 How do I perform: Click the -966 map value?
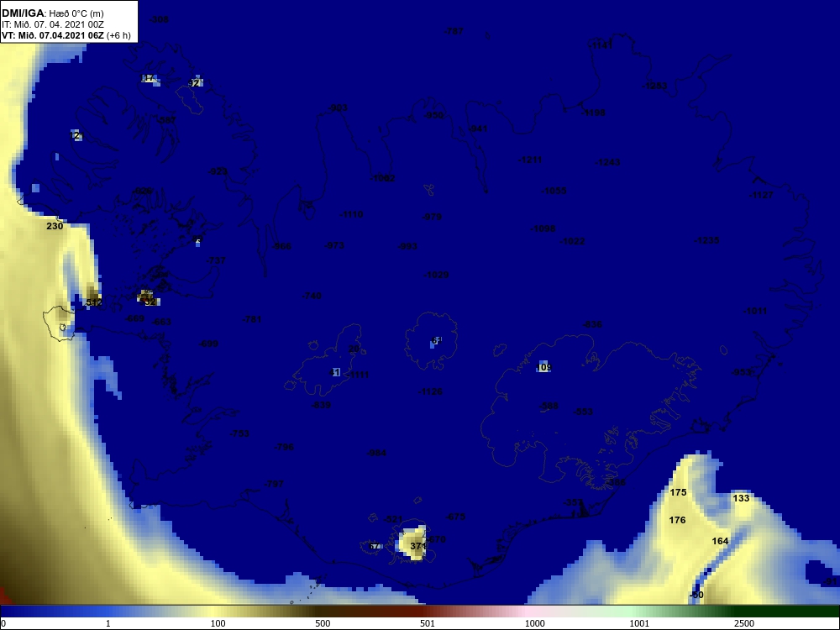(281, 246)
